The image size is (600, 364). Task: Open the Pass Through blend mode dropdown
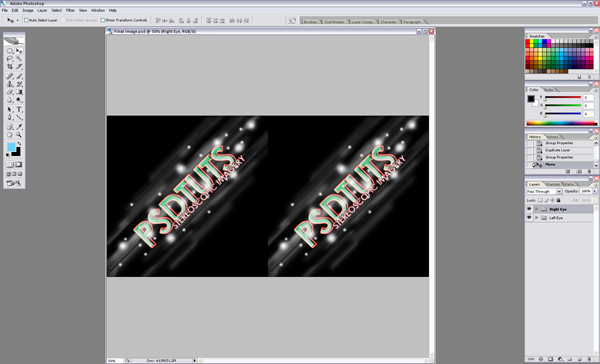544,191
